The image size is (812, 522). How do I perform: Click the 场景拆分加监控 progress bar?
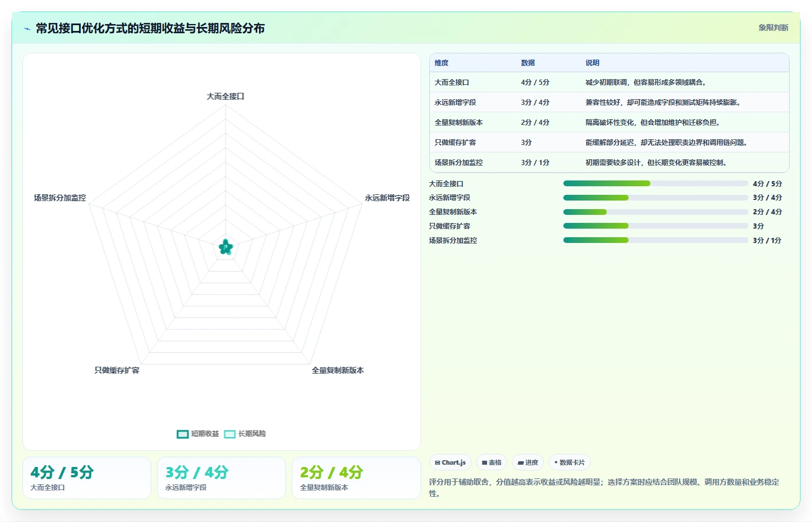tap(656, 240)
